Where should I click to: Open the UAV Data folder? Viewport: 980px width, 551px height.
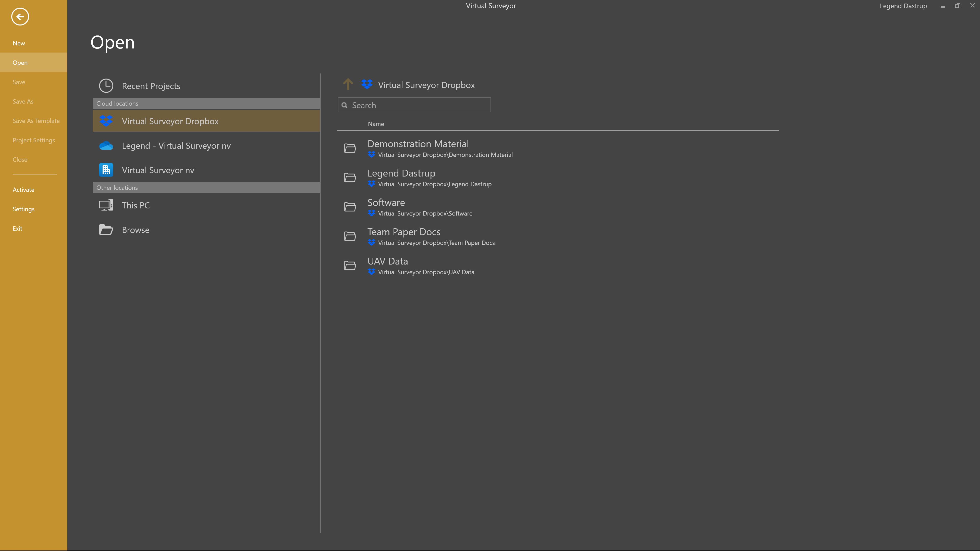pyautogui.click(x=387, y=261)
